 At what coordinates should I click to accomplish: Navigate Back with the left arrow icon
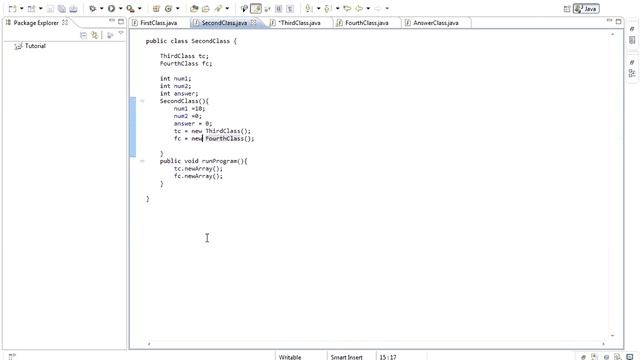[359, 9]
